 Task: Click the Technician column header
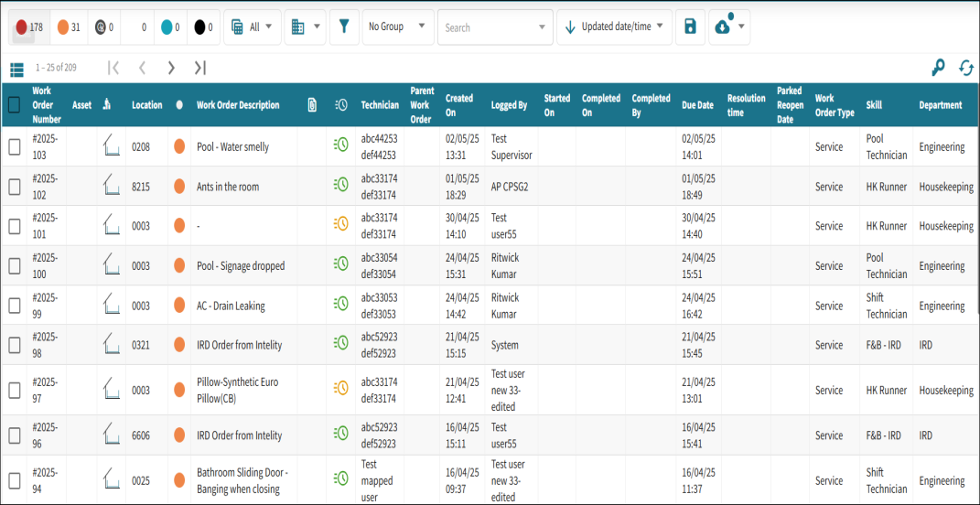coord(380,105)
